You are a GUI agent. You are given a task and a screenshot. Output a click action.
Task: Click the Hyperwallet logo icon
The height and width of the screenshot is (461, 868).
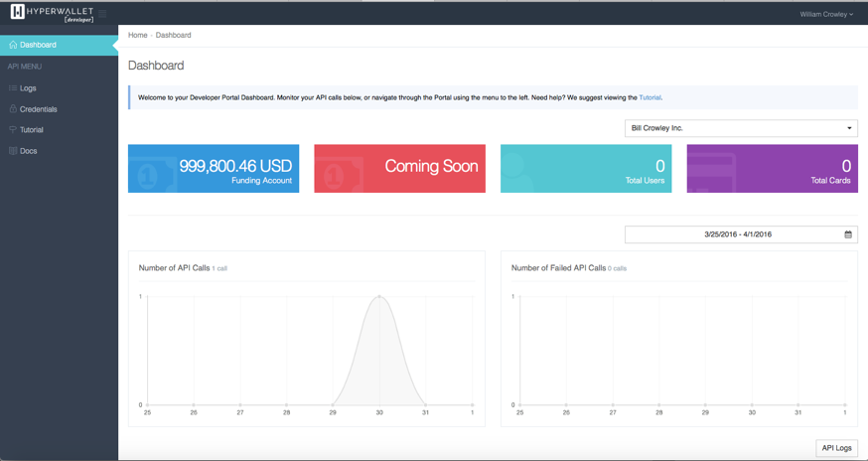pos(17,13)
